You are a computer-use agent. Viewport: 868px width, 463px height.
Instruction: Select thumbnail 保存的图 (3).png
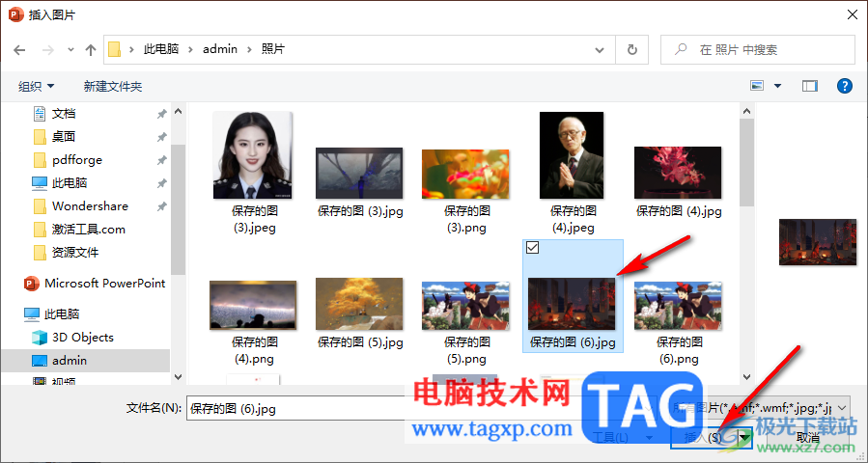[465, 174]
